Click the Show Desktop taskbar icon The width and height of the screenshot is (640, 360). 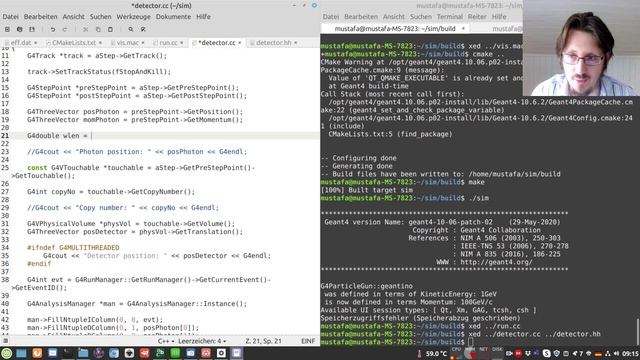coord(21,353)
